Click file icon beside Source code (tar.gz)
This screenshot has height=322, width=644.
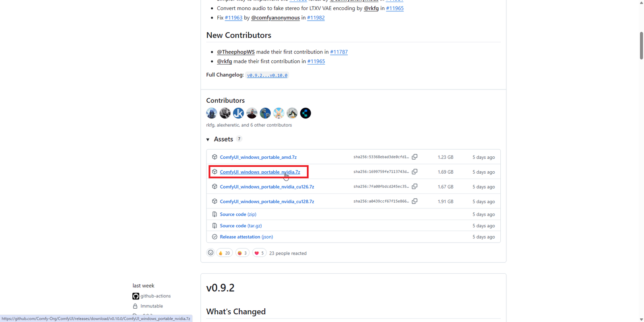(x=215, y=226)
